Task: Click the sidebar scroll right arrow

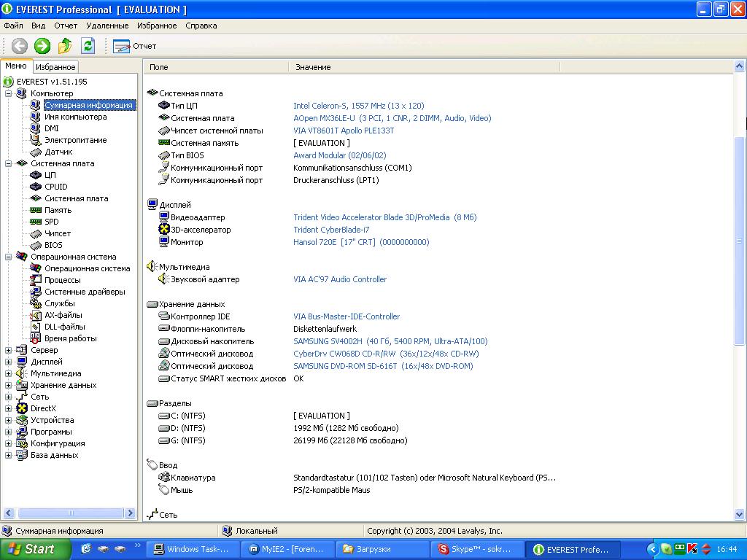Action: (131, 513)
